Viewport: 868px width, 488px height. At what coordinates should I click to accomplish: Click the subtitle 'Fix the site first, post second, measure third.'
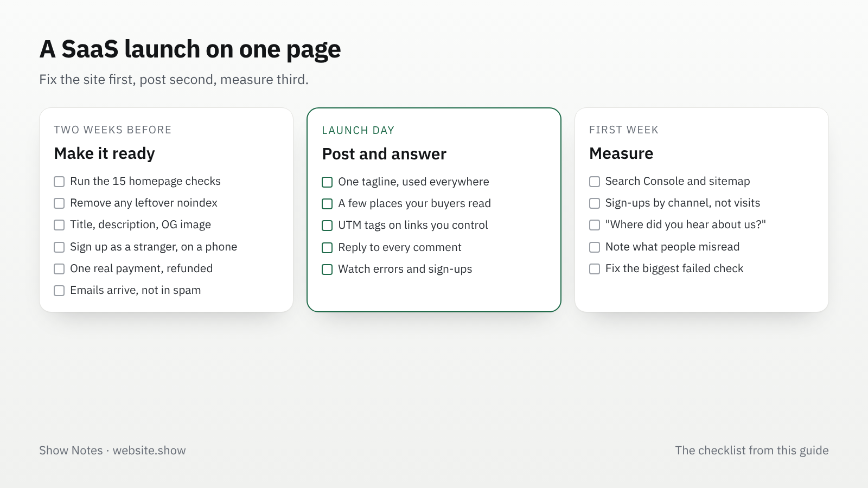point(174,80)
